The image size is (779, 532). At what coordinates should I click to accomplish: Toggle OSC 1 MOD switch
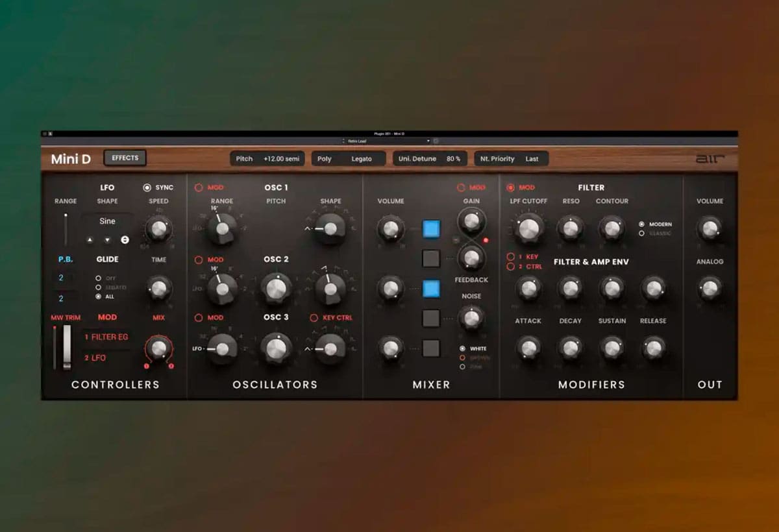point(199,187)
